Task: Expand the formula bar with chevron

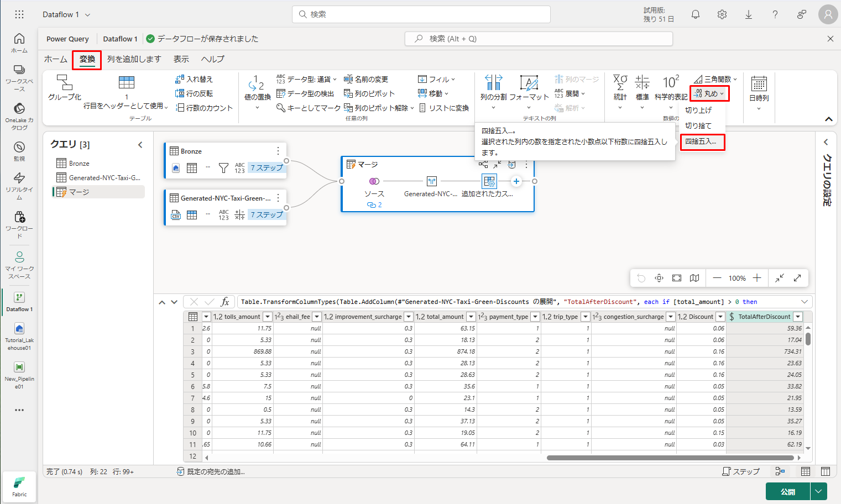Action: (805, 302)
